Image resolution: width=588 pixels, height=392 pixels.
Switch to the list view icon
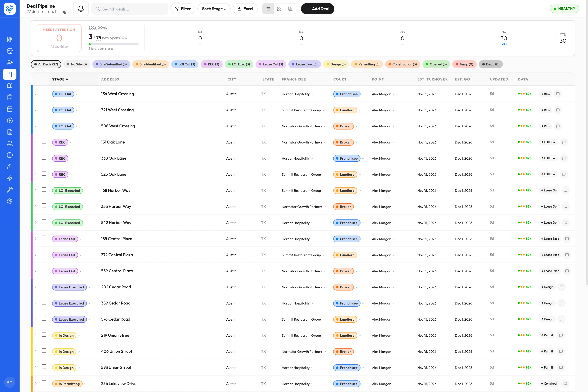coord(268,9)
